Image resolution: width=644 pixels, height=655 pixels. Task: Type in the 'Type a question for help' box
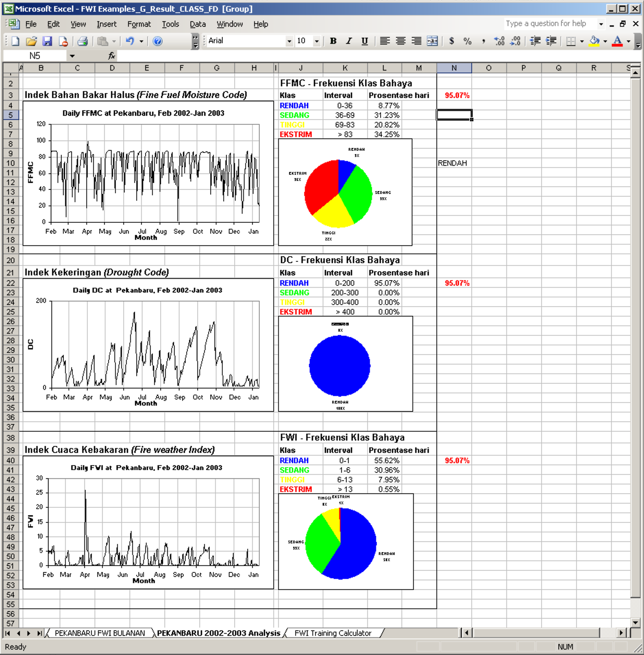[549, 24]
